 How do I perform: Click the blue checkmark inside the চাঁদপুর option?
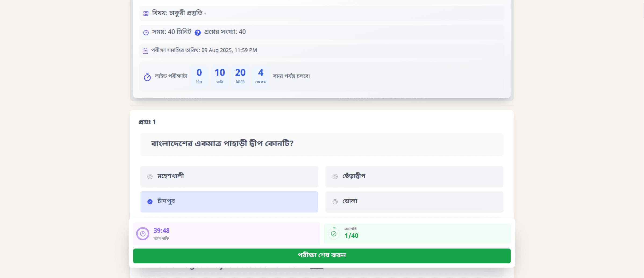pos(150,202)
